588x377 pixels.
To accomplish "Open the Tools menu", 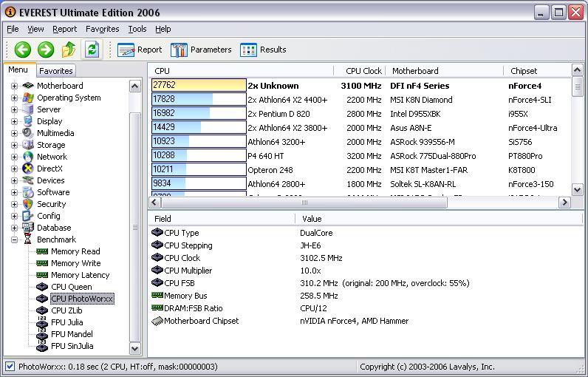I will (x=137, y=29).
